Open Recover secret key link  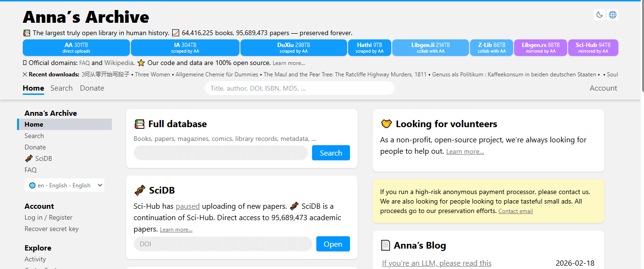point(52,229)
